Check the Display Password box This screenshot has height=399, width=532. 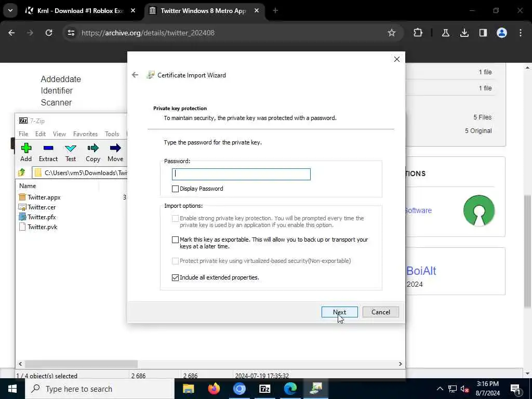click(175, 189)
